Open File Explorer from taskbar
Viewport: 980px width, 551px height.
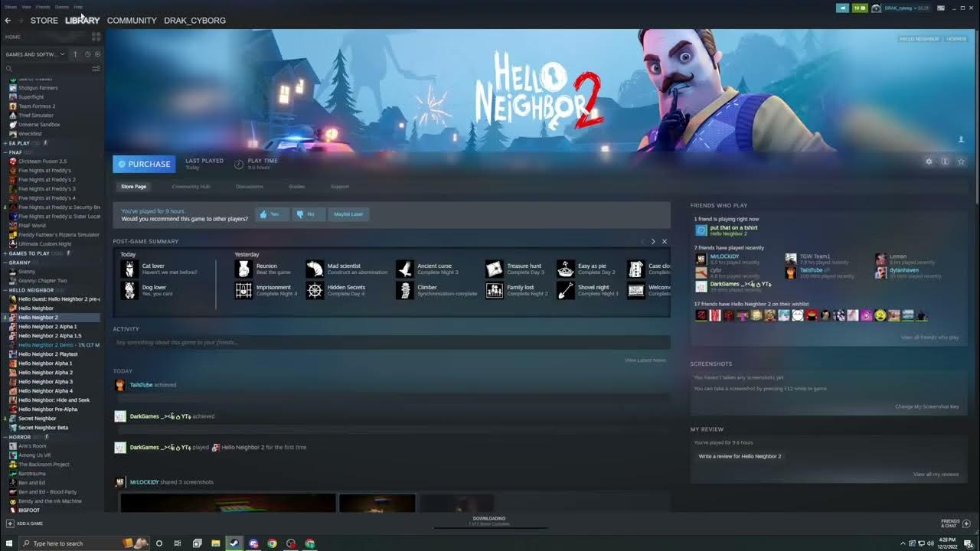pyautogui.click(x=216, y=543)
